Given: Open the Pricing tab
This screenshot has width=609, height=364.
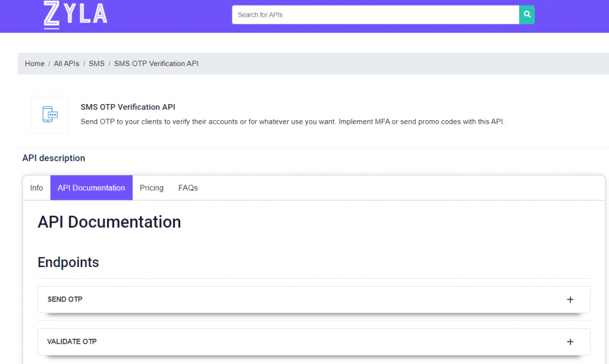Looking at the screenshot, I should point(152,188).
